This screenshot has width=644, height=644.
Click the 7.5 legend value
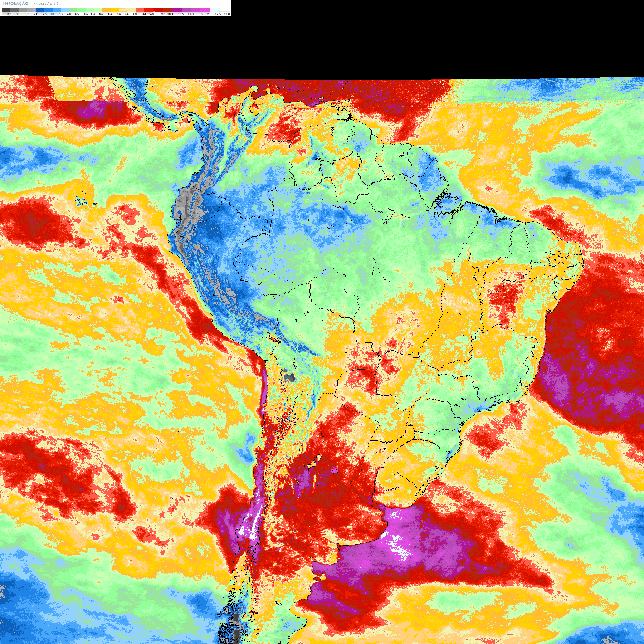point(127,14)
